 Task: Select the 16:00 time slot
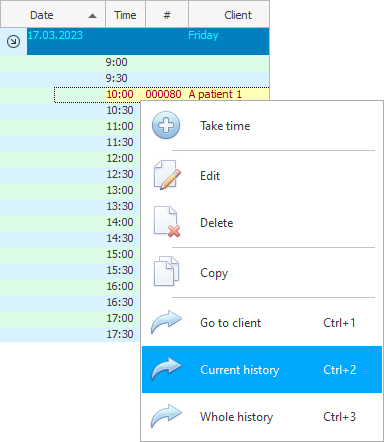point(120,286)
